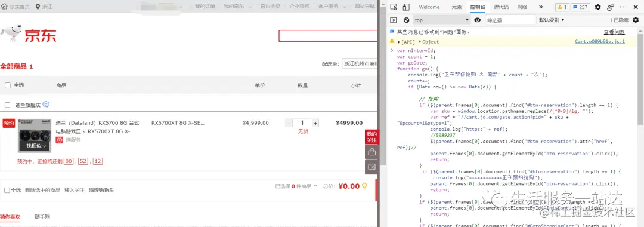Click the 网站导航 link
The height and width of the screenshot is (227, 644).
click(365, 7)
